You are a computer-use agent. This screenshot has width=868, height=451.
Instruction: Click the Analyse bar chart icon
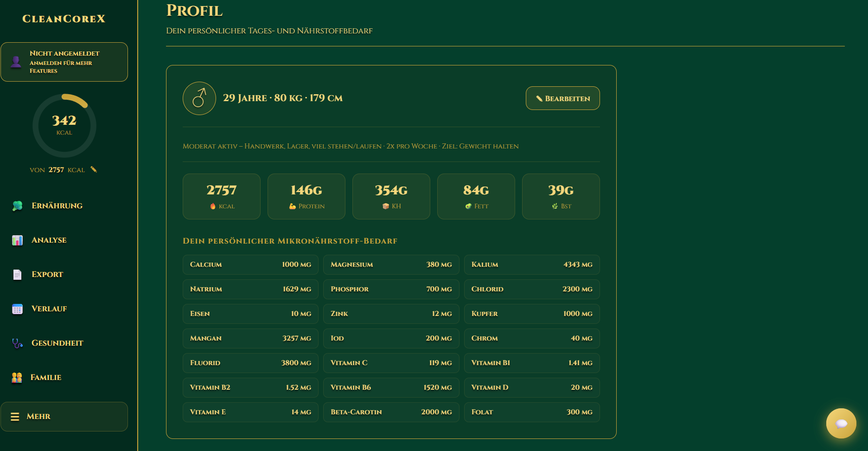pyautogui.click(x=17, y=240)
